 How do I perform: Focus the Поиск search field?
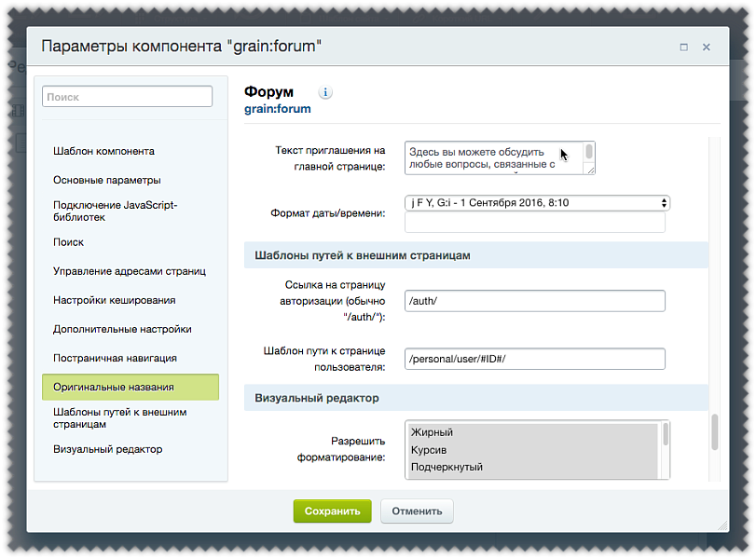pyautogui.click(x=127, y=96)
